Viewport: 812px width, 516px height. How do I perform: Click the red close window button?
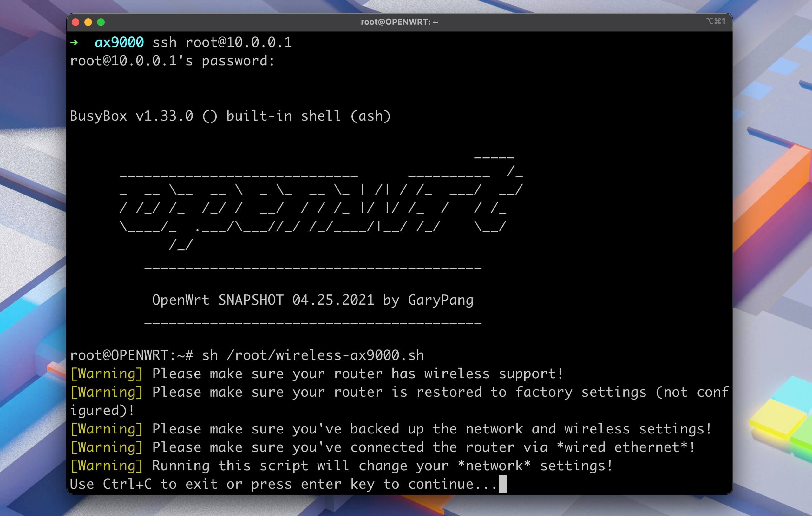pos(75,22)
